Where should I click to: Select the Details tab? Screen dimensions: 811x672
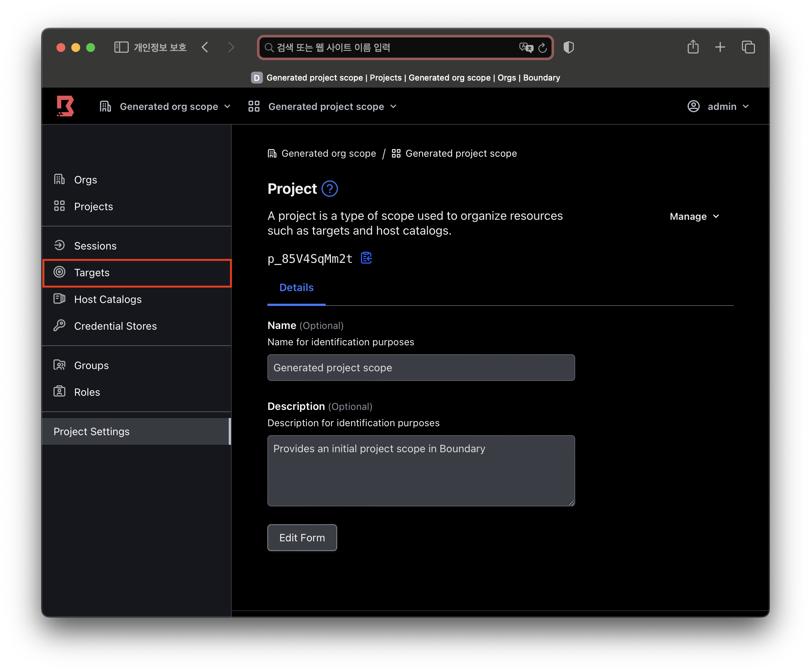point(296,287)
